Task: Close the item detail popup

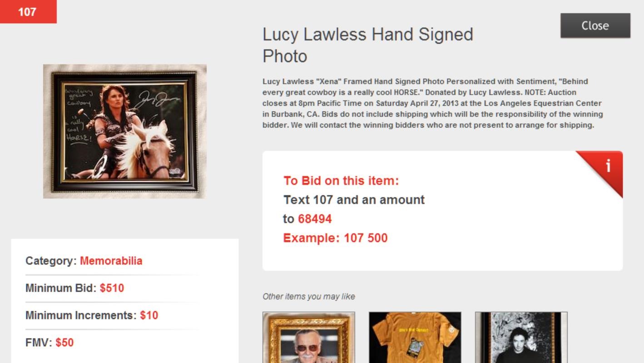Action: pyautogui.click(x=595, y=25)
